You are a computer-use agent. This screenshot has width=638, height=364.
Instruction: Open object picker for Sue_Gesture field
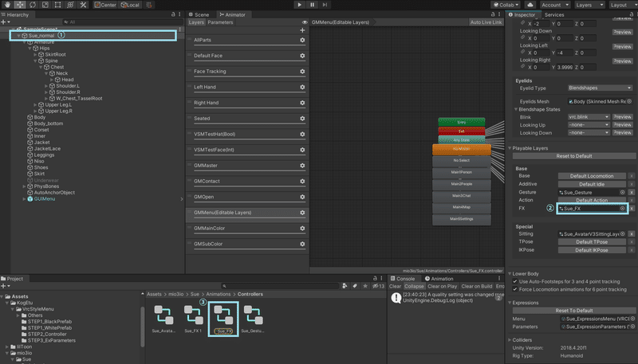click(622, 192)
